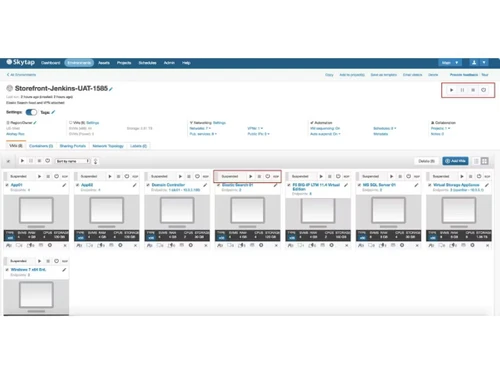Open the user account icon in header
This screenshot has width=500, height=375.
[474, 63]
